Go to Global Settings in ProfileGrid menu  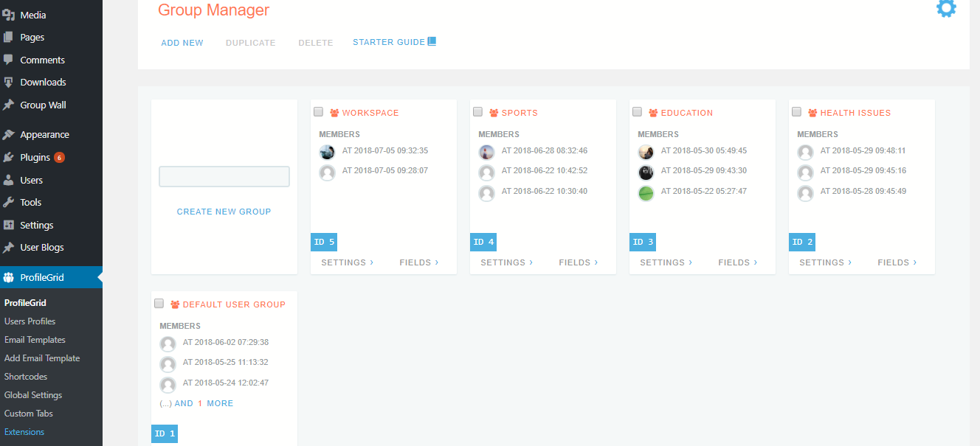[x=33, y=395]
